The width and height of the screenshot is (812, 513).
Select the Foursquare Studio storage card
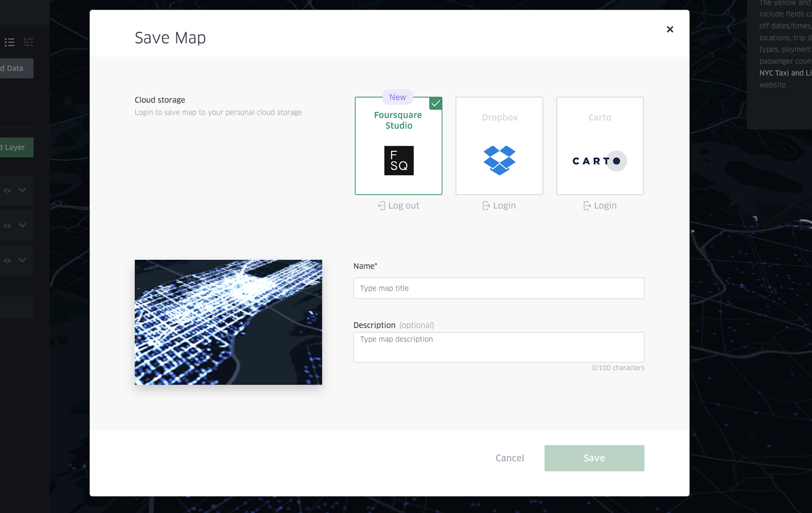[398, 146]
